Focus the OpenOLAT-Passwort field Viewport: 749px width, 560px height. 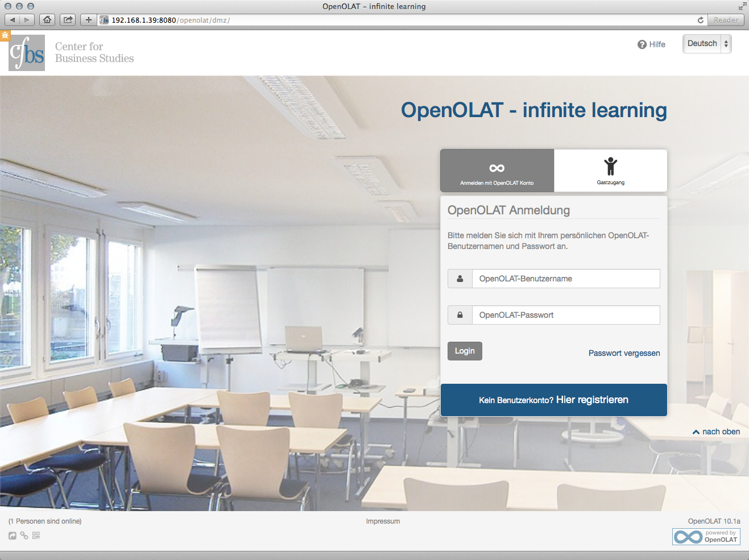pos(566,315)
